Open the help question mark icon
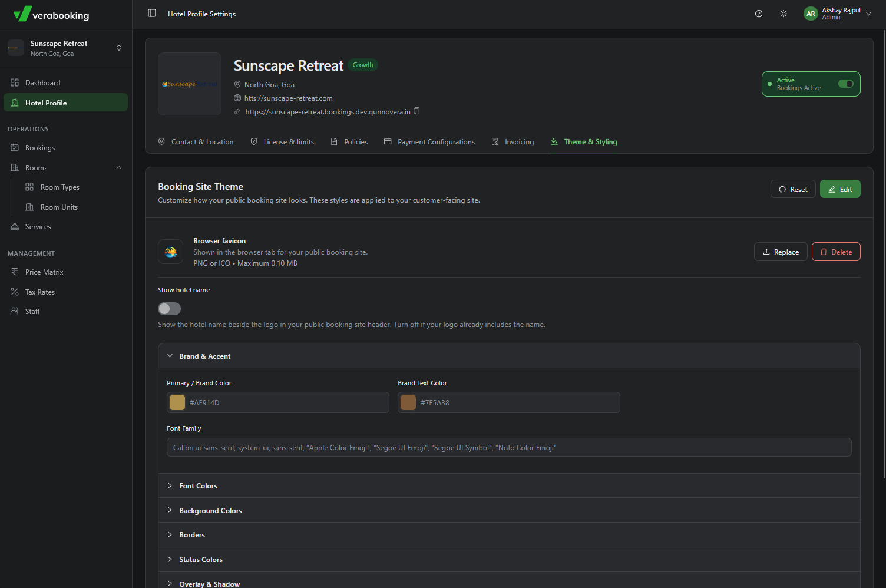The height and width of the screenshot is (588, 886). click(x=759, y=14)
